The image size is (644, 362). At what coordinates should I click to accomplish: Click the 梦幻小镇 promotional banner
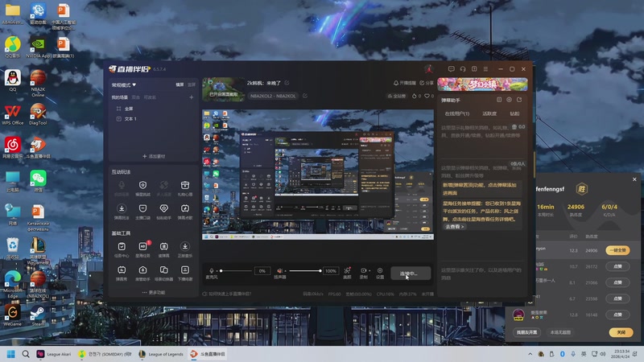482,84
